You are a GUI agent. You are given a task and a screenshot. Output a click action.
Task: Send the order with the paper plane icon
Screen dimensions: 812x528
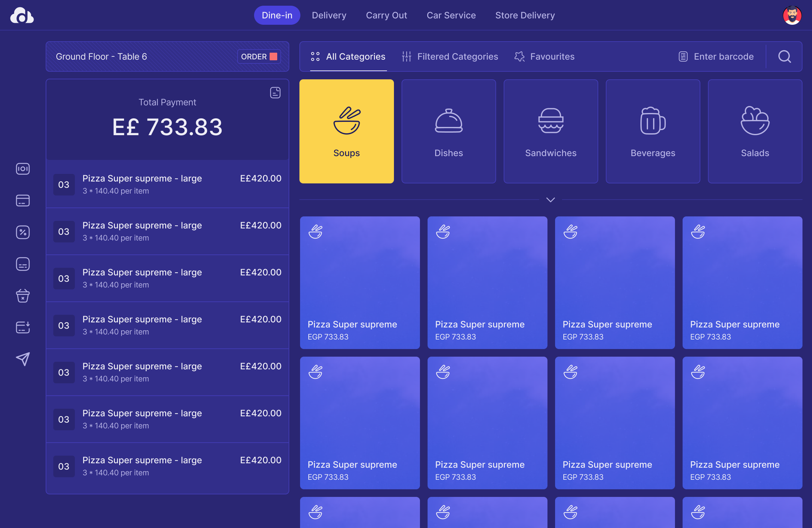tap(23, 359)
